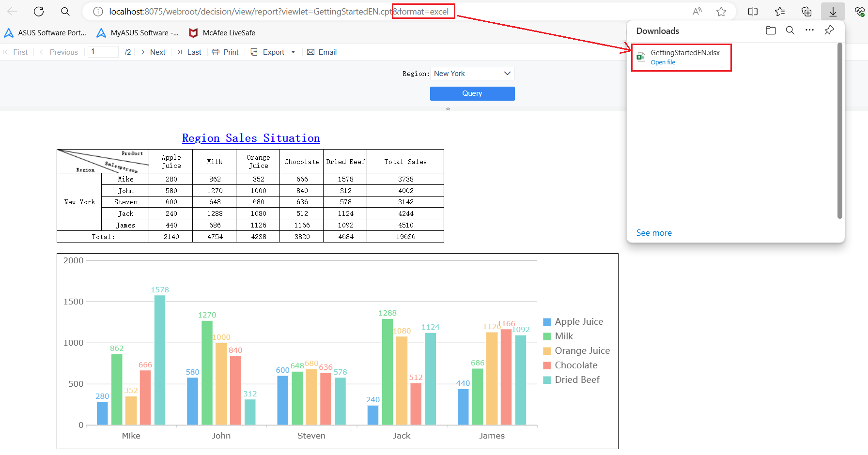868x455 pixels.
Task: Toggle the split screen view
Action: [x=752, y=11]
